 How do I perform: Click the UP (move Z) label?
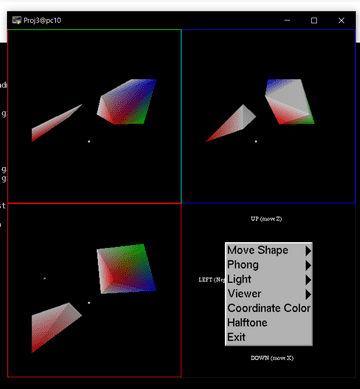point(266,219)
